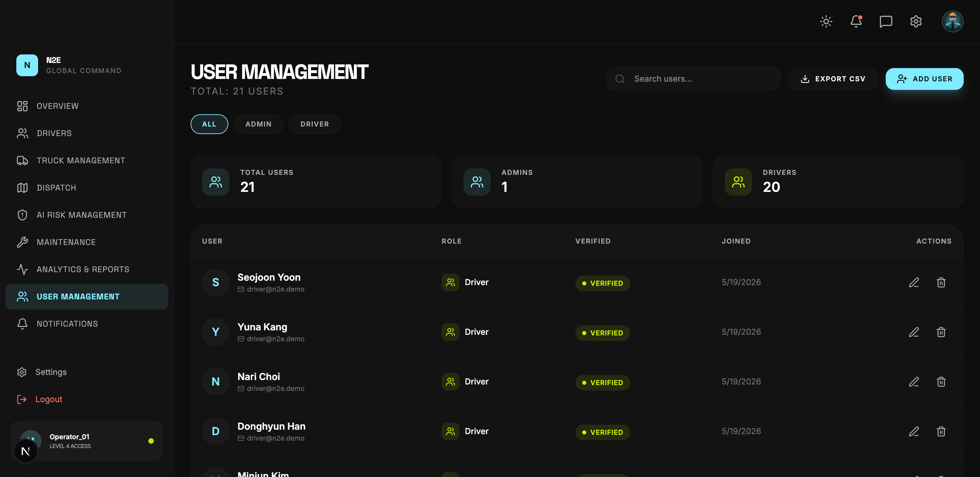
Task: Click the Driver role icon for Seojoon Yoon
Action: click(x=451, y=282)
